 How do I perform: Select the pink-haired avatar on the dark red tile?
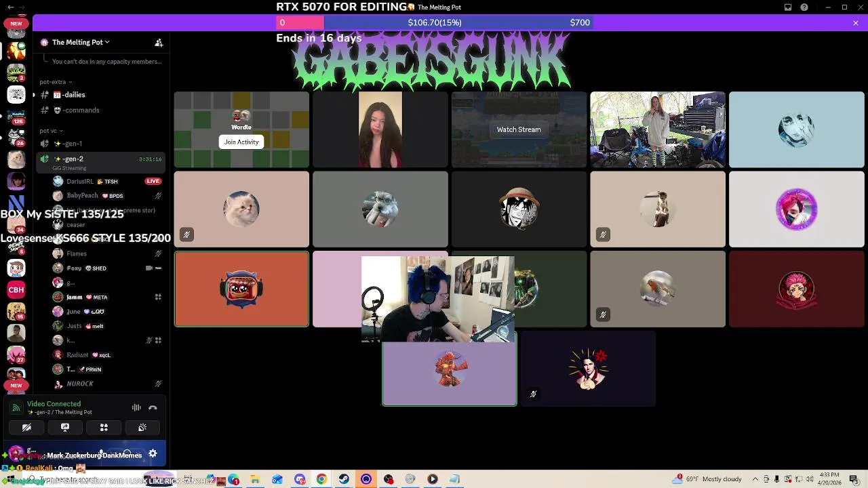pos(797,289)
